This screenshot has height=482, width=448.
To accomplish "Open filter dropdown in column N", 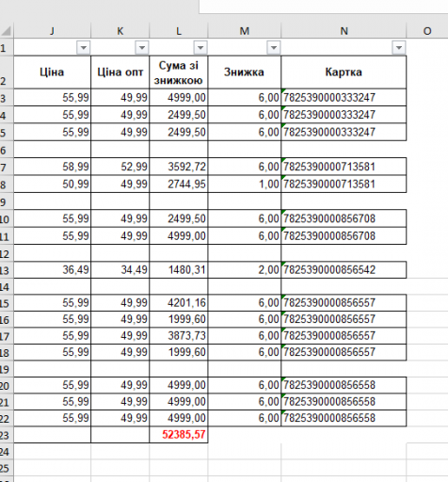I will coord(399,48).
